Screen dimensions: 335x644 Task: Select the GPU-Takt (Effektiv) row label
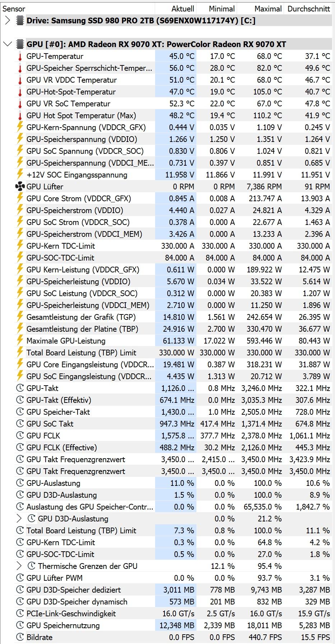[59, 400]
